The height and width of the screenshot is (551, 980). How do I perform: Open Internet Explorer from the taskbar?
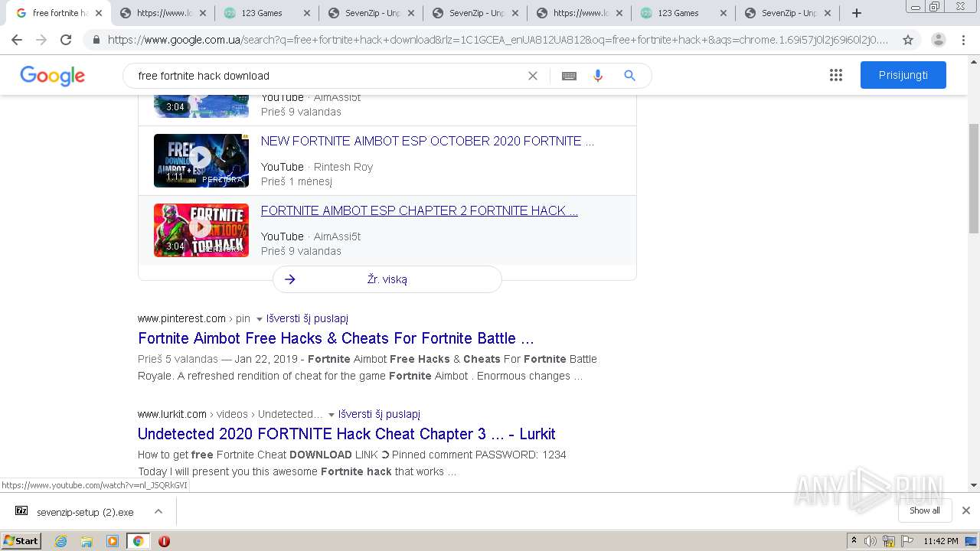click(61, 541)
